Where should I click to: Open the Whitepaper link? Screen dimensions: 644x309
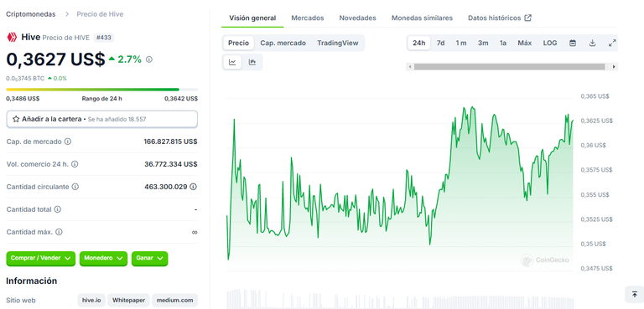(128, 300)
